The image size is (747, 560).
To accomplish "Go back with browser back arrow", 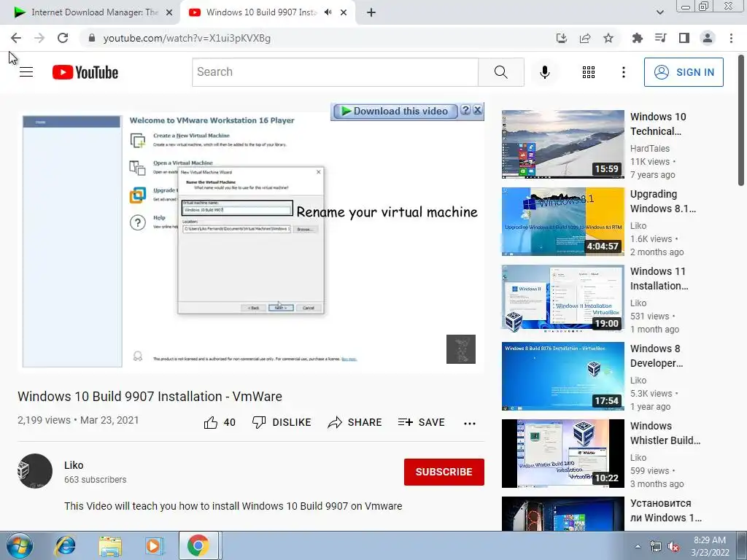I will pos(16,38).
